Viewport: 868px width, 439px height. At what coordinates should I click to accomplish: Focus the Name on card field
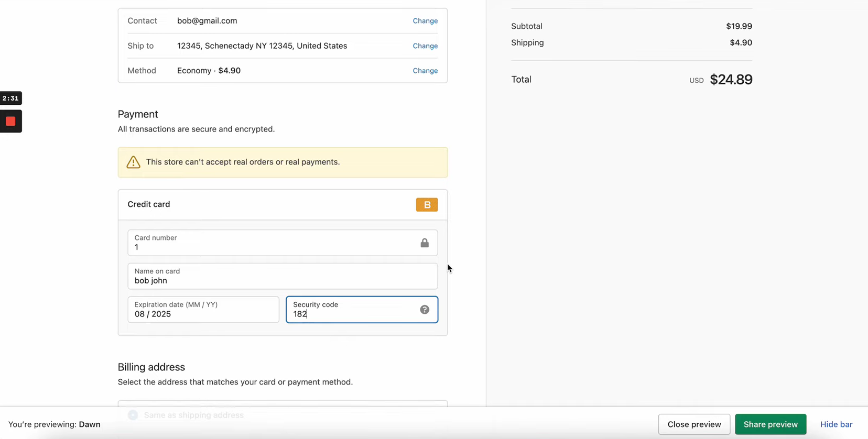click(283, 276)
